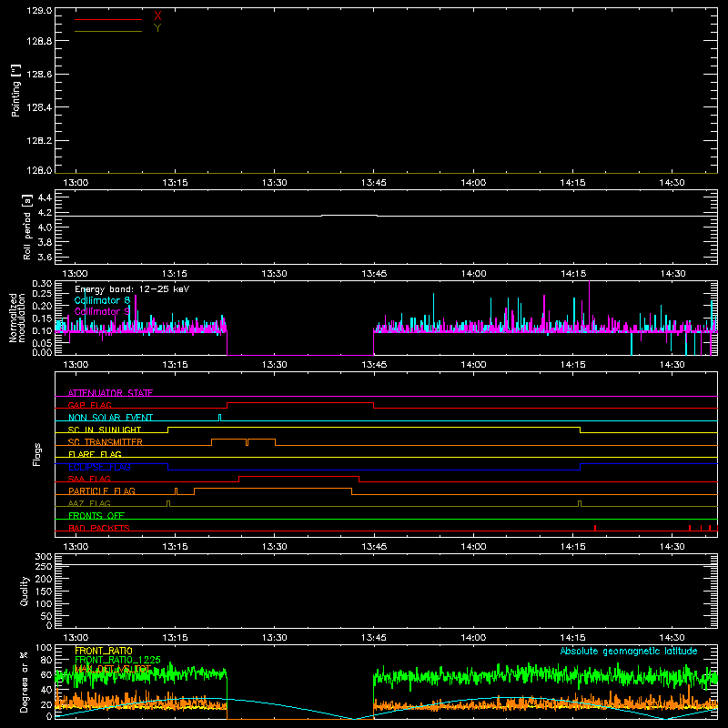This screenshot has height=728, width=728.
Task: Click the 13:45 label below the roll period panel
Action: point(374,274)
